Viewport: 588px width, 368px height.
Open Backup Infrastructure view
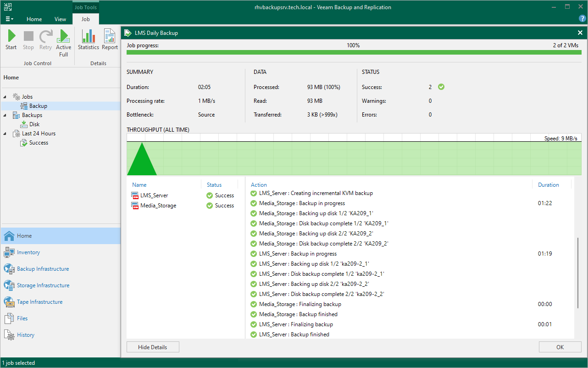click(x=43, y=269)
